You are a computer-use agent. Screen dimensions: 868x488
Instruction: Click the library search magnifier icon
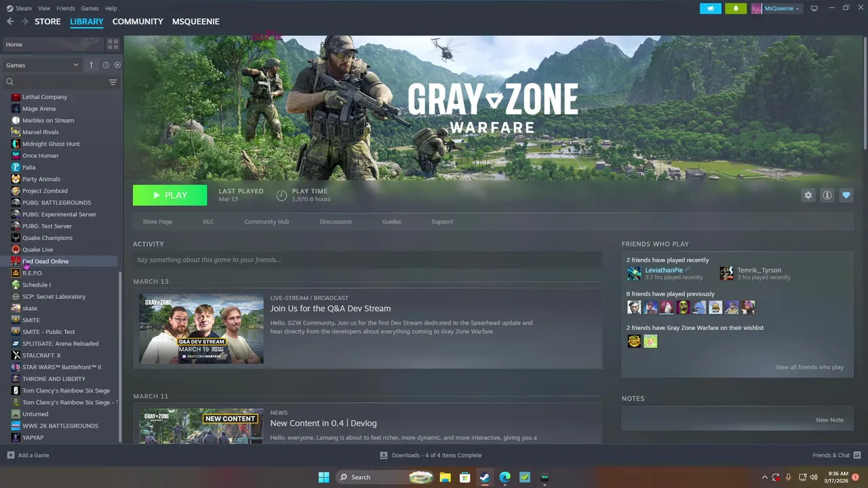10,82
